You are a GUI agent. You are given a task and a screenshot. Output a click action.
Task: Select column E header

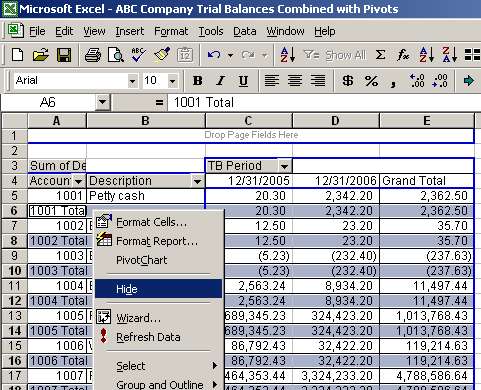click(x=427, y=121)
